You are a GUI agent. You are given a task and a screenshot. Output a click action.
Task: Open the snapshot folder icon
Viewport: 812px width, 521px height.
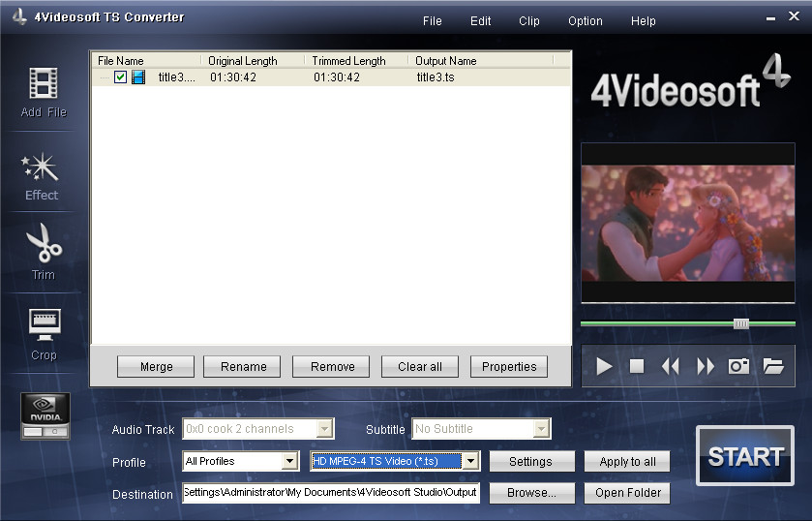coord(773,366)
